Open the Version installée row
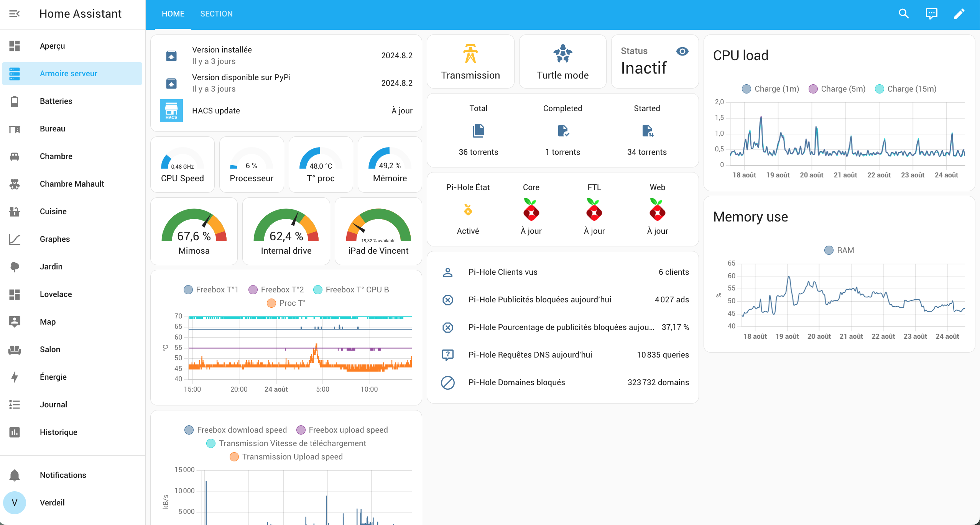 click(286, 56)
